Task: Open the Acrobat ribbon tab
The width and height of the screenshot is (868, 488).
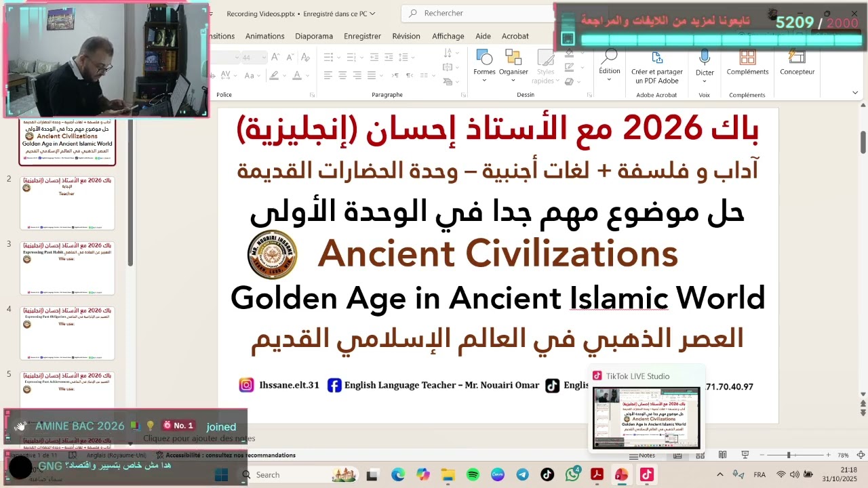Action: [x=515, y=36]
